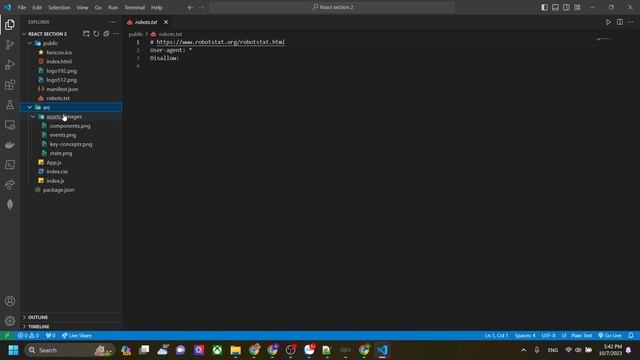Launch Go Live server
Screen dimensions: 640x360
[610, 336]
